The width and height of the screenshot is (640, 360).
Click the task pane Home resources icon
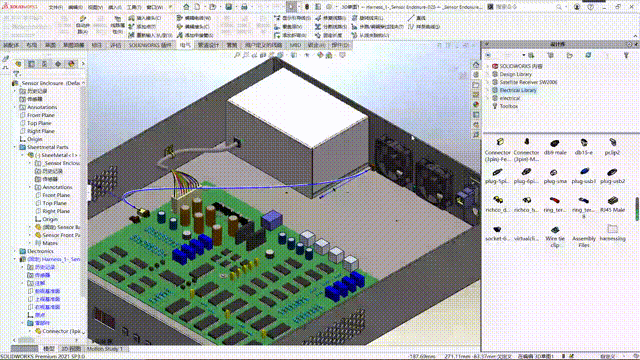476,64
